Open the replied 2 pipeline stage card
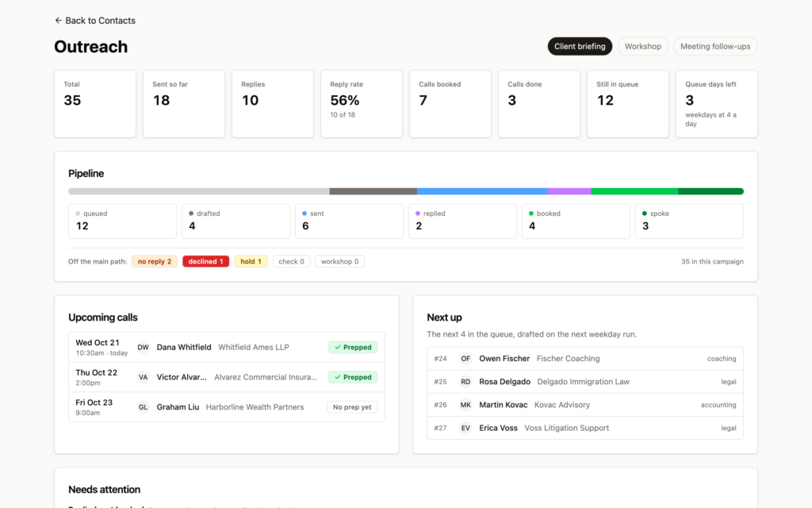 462,221
